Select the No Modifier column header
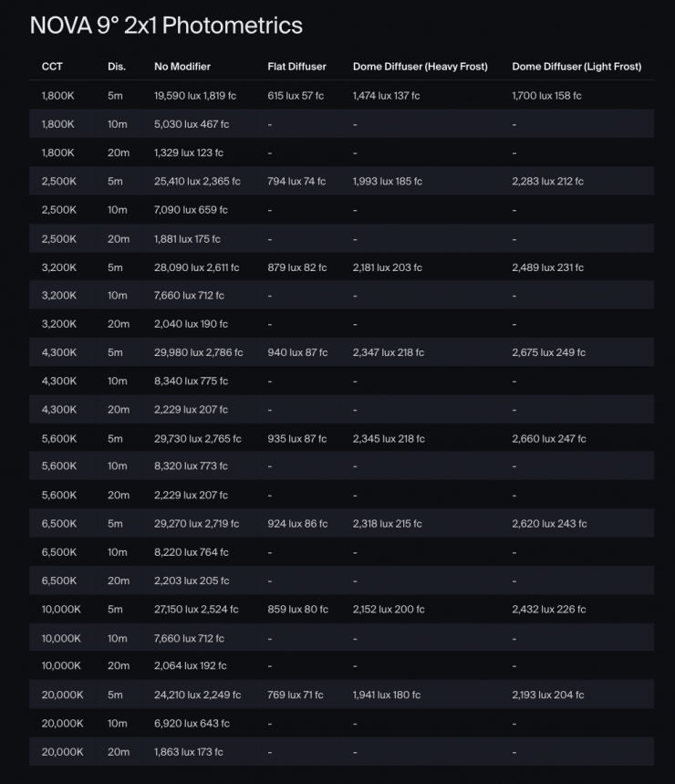Screen dimensions: 675x784 (182, 67)
